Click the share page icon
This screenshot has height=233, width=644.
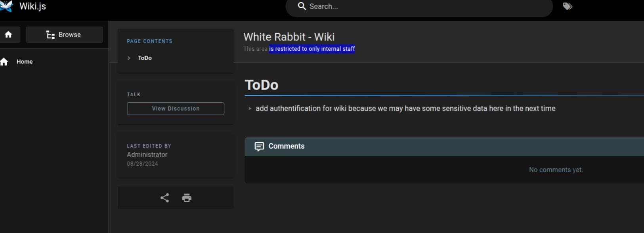pyautogui.click(x=164, y=198)
